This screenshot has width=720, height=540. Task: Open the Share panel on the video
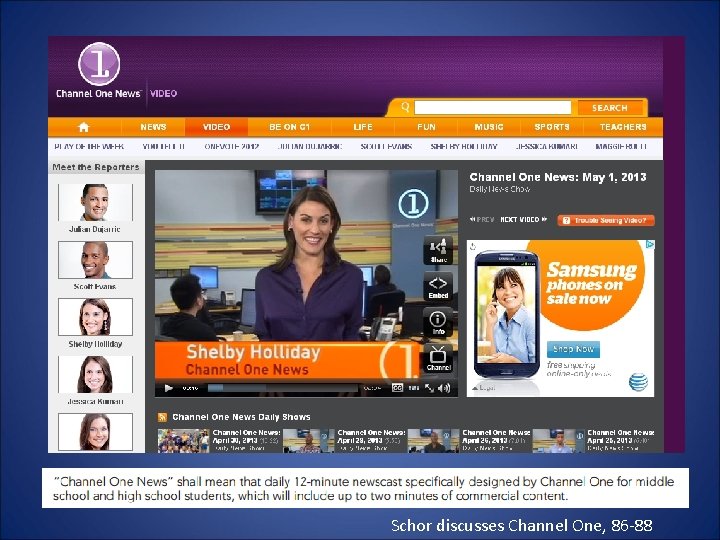point(438,251)
